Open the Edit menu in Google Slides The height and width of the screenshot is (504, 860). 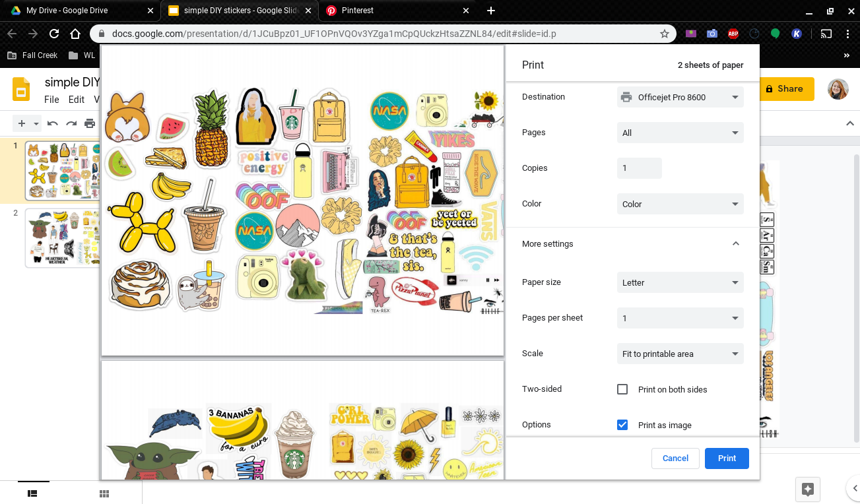[76, 100]
